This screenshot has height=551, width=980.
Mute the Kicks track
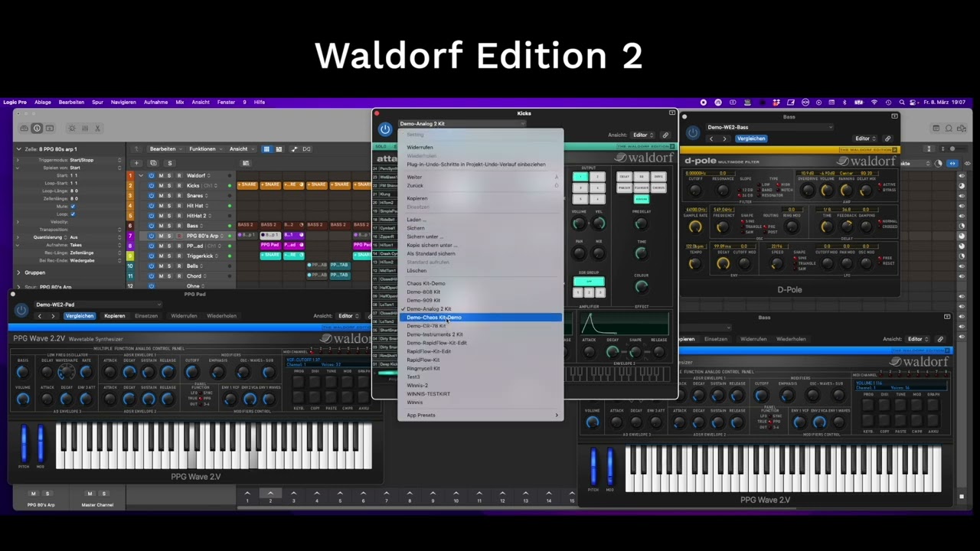click(161, 185)
